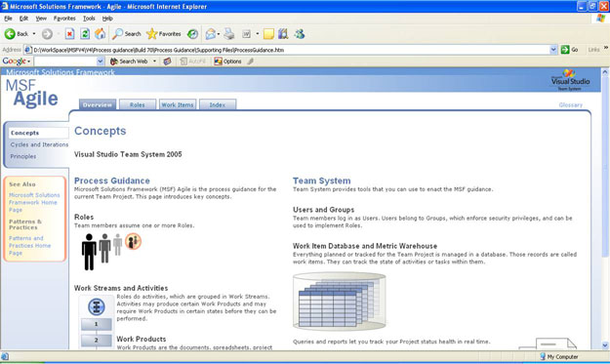Refresh the page with green arrows icon

click(85, 34)
